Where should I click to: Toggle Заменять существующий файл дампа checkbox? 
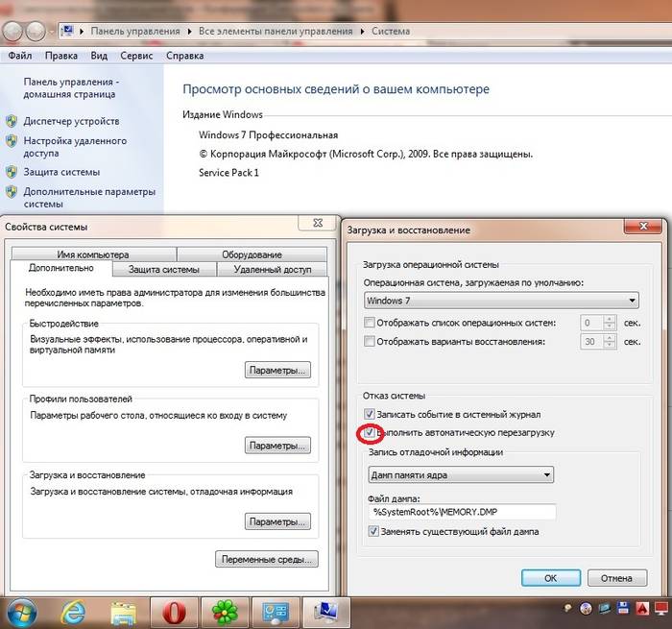pos(374,531)
